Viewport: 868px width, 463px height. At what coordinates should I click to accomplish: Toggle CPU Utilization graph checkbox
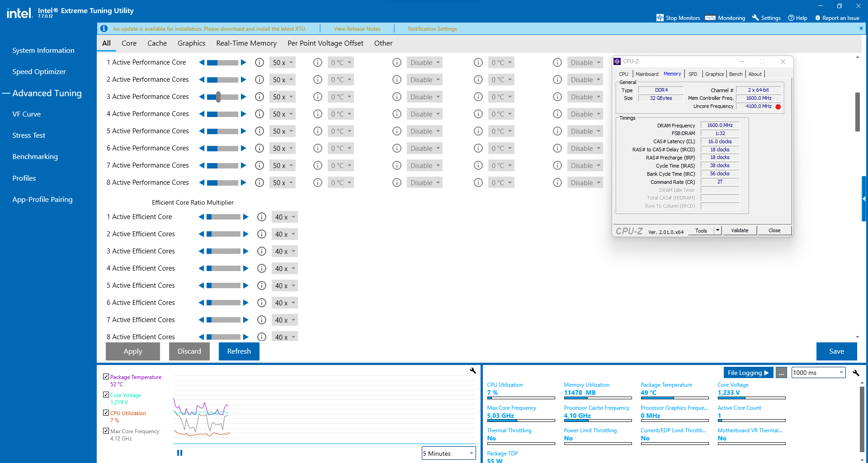click(106, 412)
